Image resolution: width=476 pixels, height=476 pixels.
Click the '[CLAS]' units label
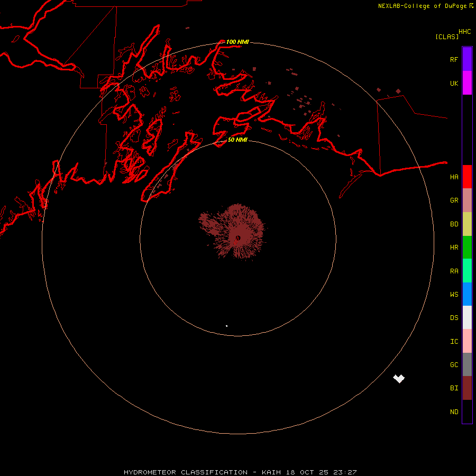tap(447, 36)
